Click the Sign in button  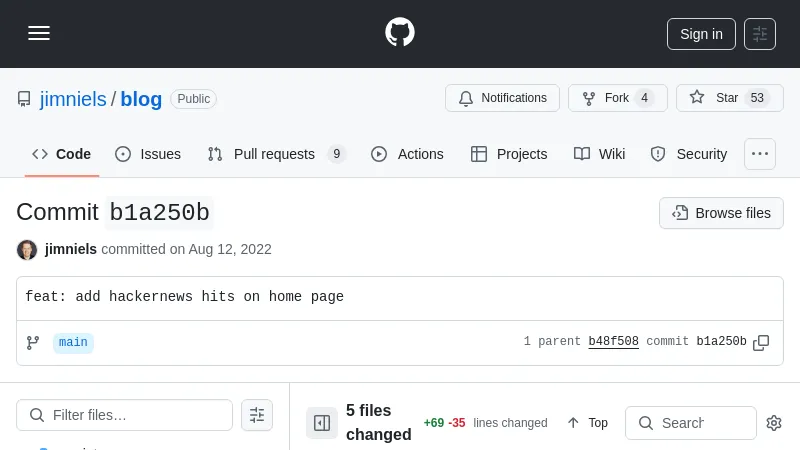point(701,34)
